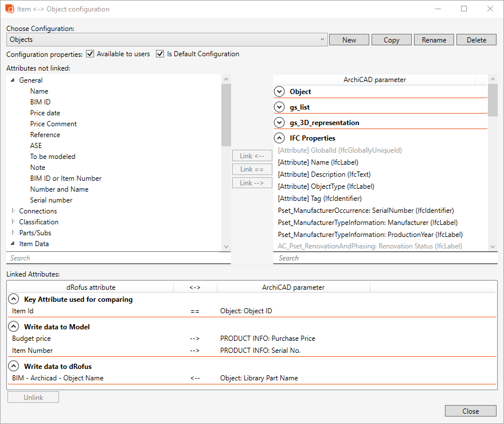Select the Price Comment attribute

[x=53, y=124]
